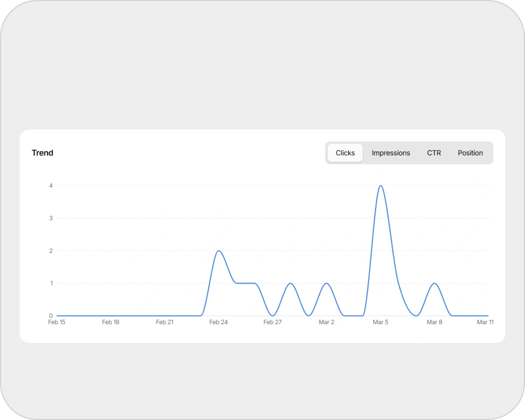
Task: Select the Feb 24 spike on the chart
Action: (220, 251)
